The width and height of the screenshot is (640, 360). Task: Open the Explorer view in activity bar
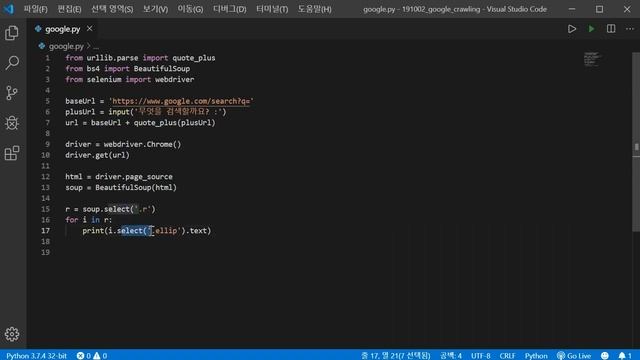tap(12, 33)
